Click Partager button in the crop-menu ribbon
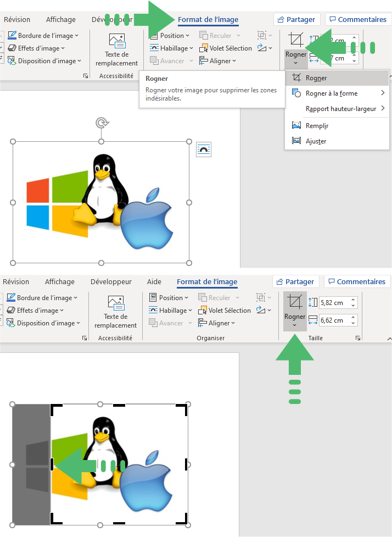The image size is (392, 537). pyautogui.click(x=296, y=20)
